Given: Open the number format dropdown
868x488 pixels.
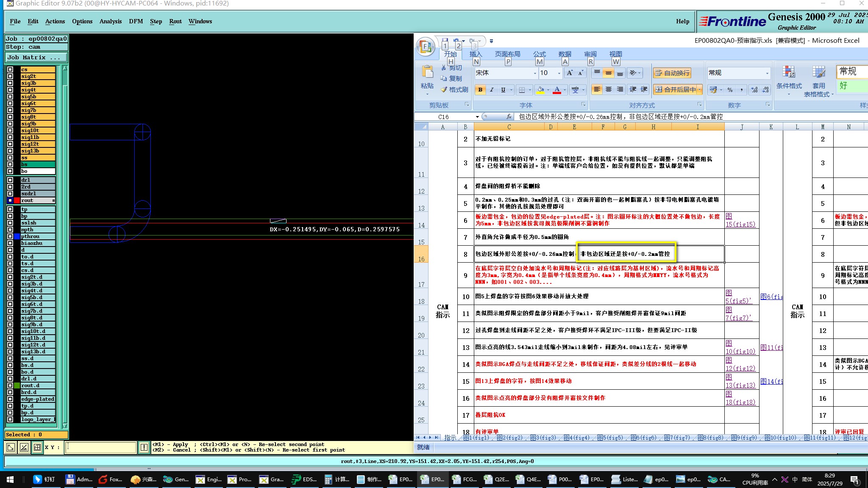Looking at the screenshot, I should click(x=767, y=73).
